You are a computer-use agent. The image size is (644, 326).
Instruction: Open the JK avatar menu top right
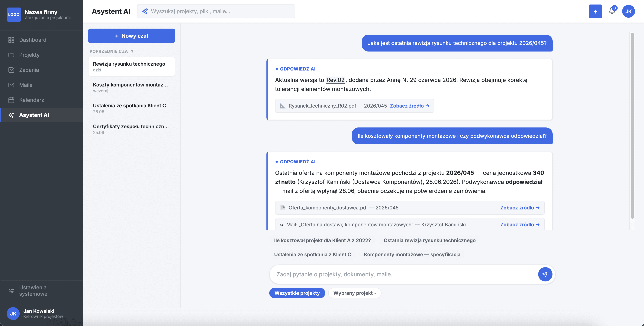(628, 11)
